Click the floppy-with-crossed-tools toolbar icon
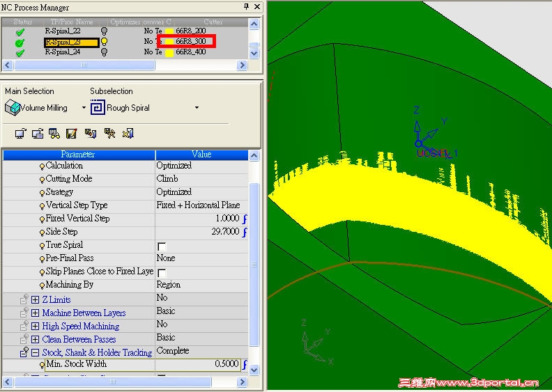This screenshot has width=552, height=392. [x=109, y=134]
